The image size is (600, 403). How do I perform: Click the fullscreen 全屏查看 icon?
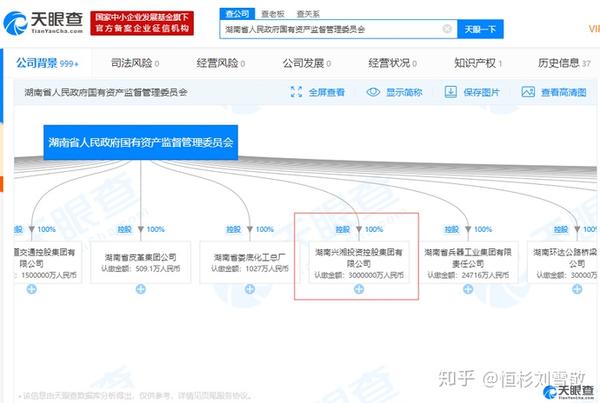pos(297,92)
